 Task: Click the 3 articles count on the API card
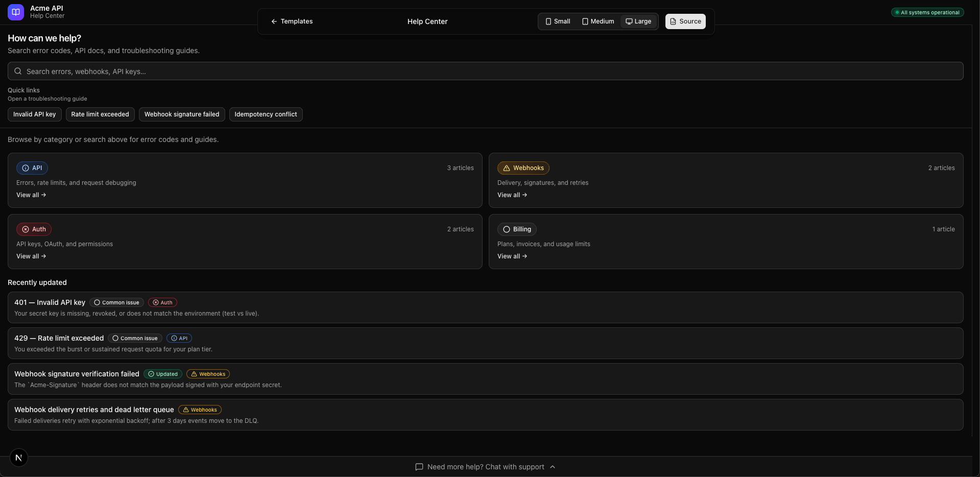click(461, 168)
